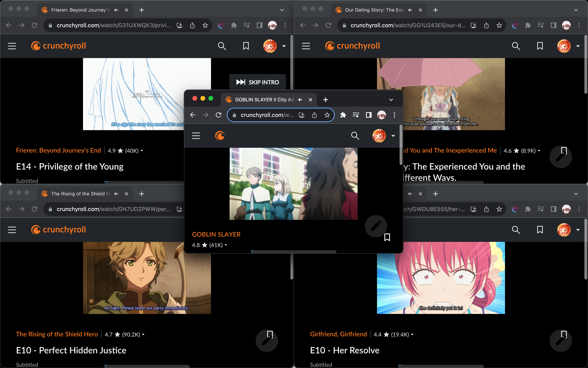Click the bookmark flag icon near Goblin Slayer rating
Screen dimensions: 588x368
(x=387, y=237)
